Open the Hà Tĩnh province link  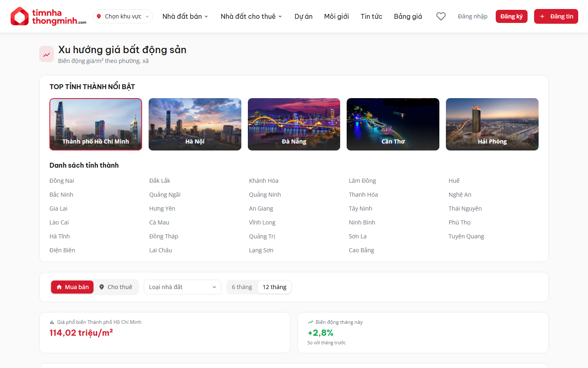60,236
